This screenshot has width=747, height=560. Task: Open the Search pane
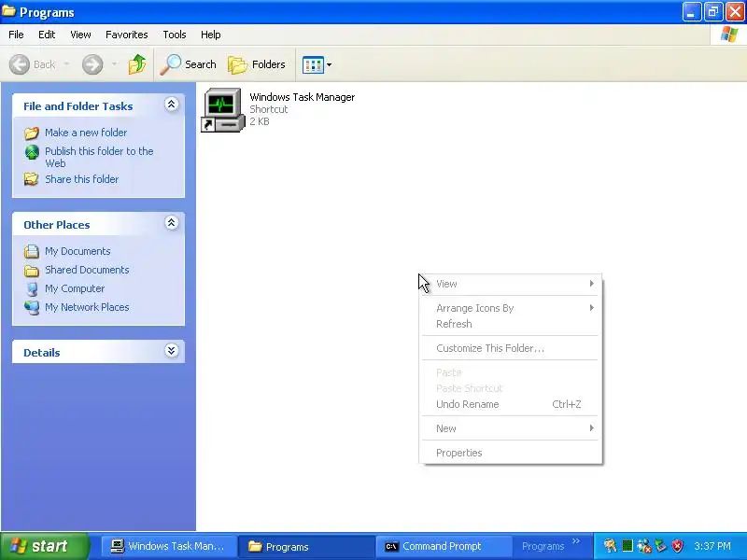(189, 64)
